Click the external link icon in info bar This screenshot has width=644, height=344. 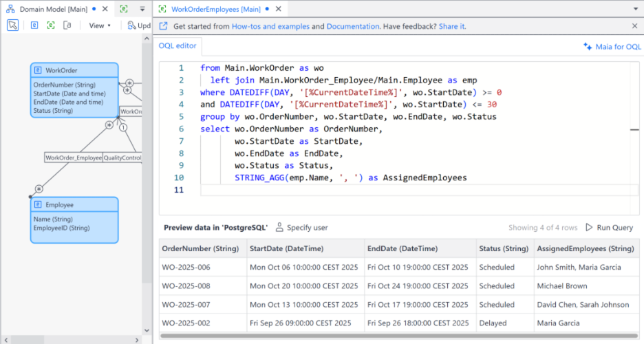pyautogui.click(x=163, y=26)
